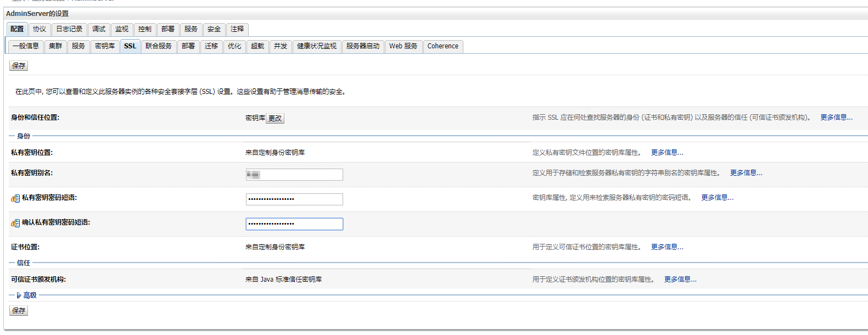Open the 协议 top-level tab
This screenshot has width=868, height=335.
pyautogui.click(x=40, y=29)
